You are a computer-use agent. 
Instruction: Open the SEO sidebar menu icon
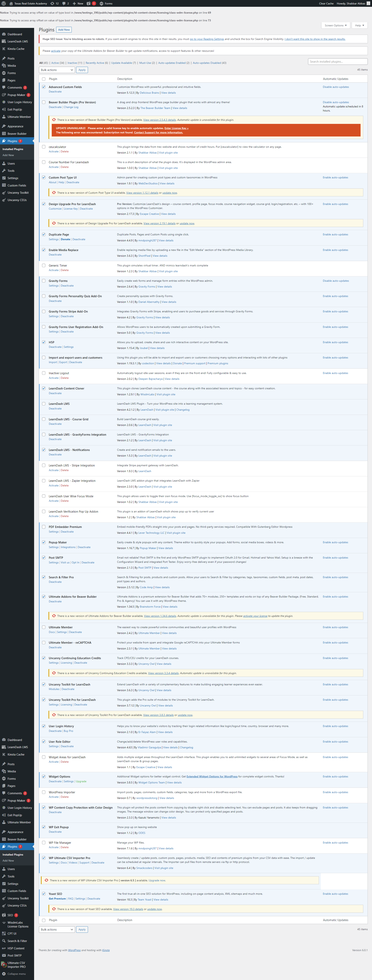4,915
